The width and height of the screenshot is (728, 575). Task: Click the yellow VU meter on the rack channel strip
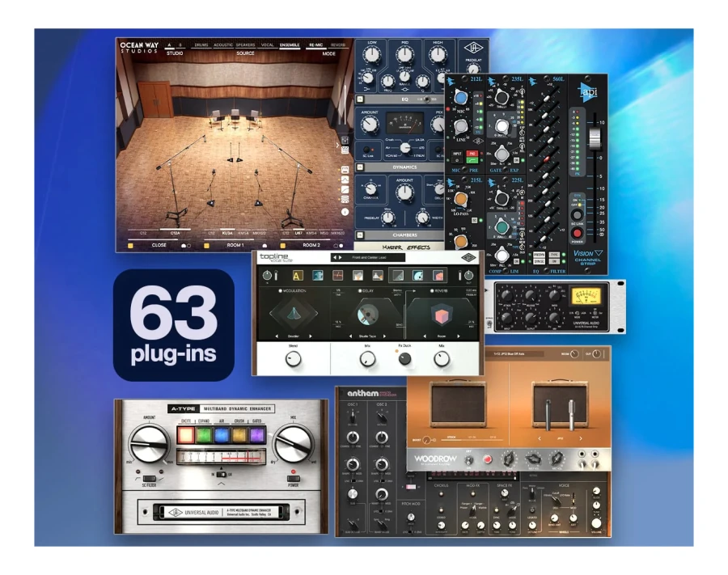pos(585,297)
